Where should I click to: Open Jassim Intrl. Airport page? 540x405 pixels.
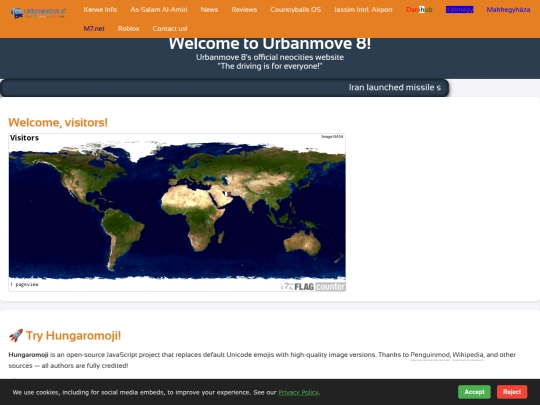[363, 10]
